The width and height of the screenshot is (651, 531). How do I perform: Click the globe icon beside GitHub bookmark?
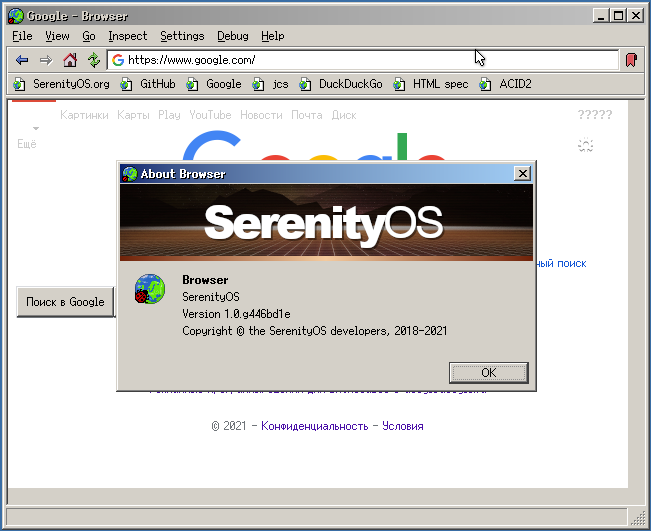click(x=126, y=84)
